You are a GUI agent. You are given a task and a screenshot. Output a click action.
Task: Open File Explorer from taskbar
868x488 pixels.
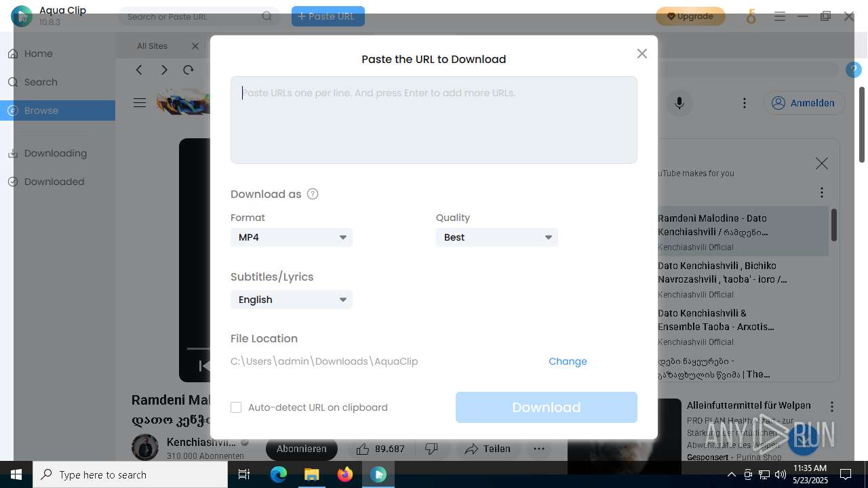311,474
